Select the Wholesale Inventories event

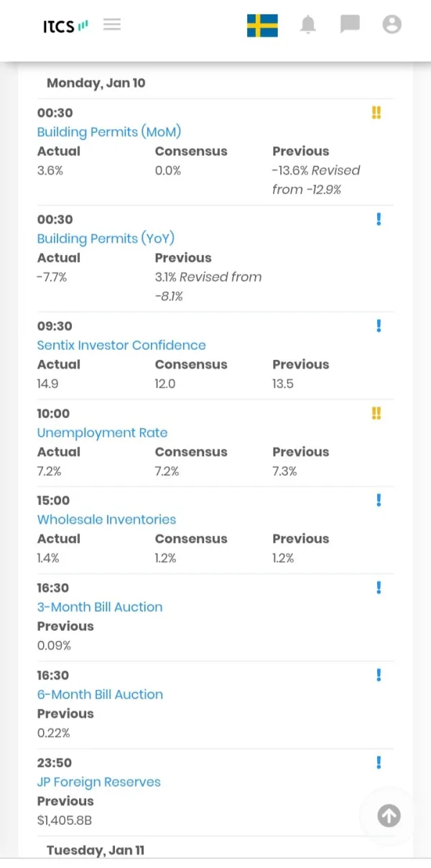point(106,520)
